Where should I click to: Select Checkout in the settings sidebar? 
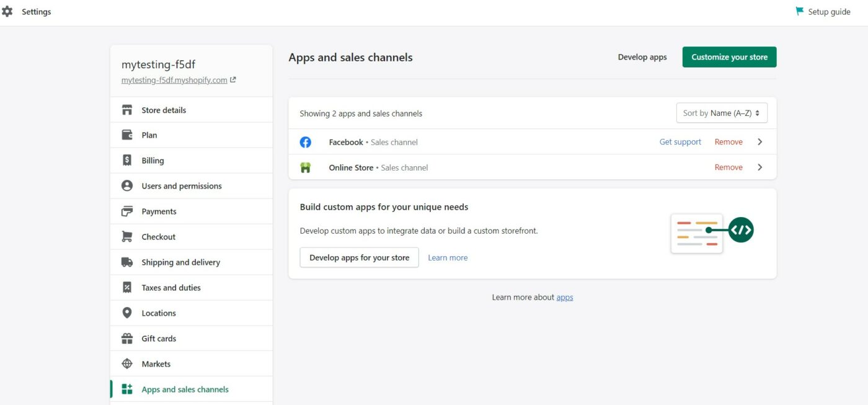[158, 237]
